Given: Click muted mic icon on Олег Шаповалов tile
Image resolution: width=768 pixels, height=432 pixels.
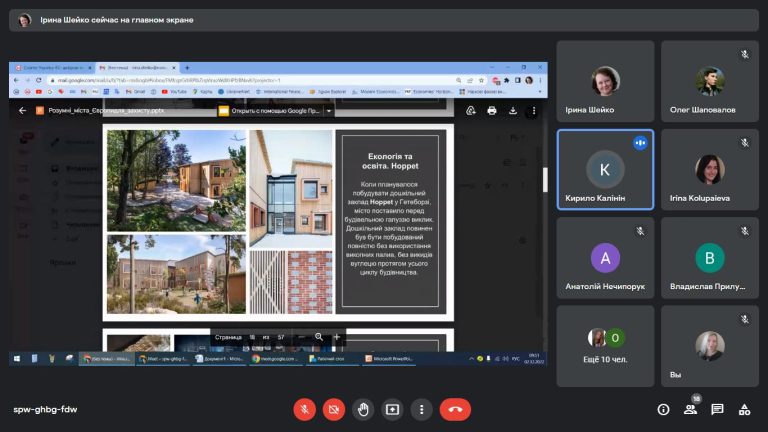Looking at the screenshot, I should point(744,54).
